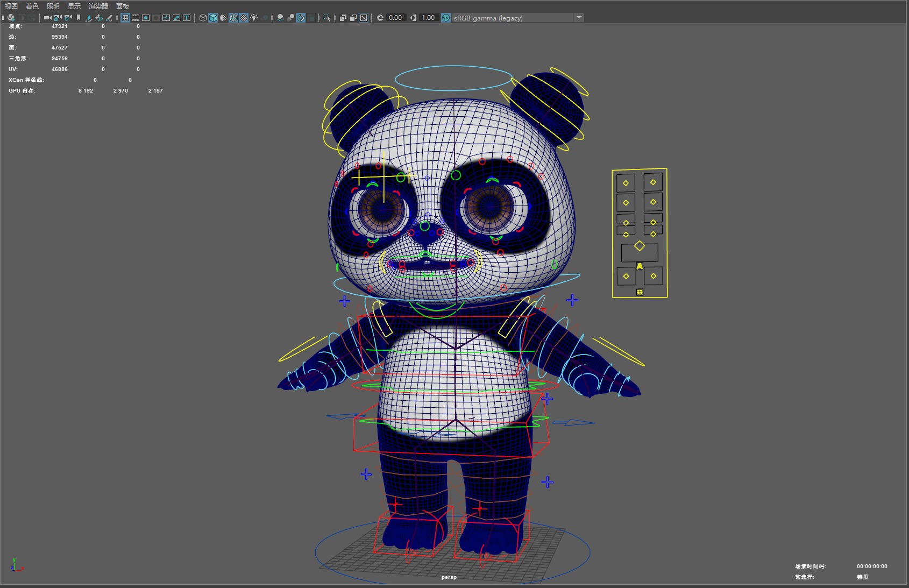Click the gamma reset icon
Image resolution: width=909 pixels, height=588 pixels.
413,18
